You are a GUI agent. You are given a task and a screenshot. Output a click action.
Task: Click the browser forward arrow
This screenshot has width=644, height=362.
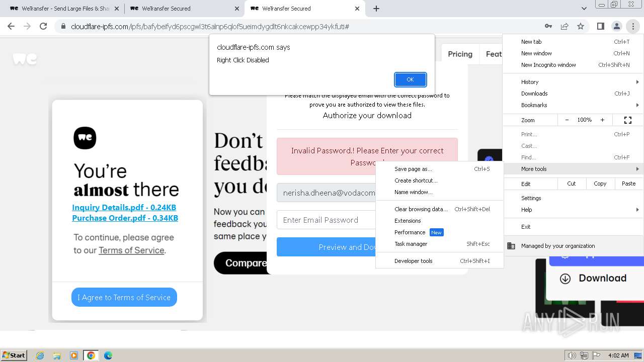click(x=27, y=26)
